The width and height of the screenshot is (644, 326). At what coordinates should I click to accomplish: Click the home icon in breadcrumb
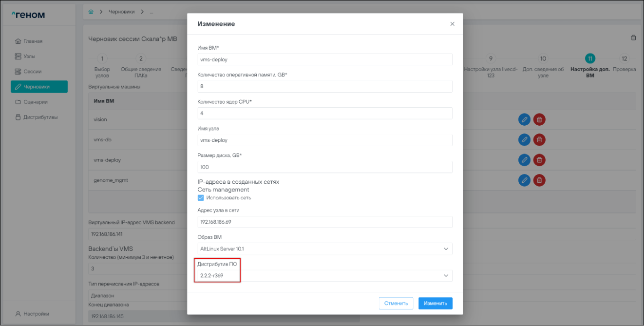[91, 11]
